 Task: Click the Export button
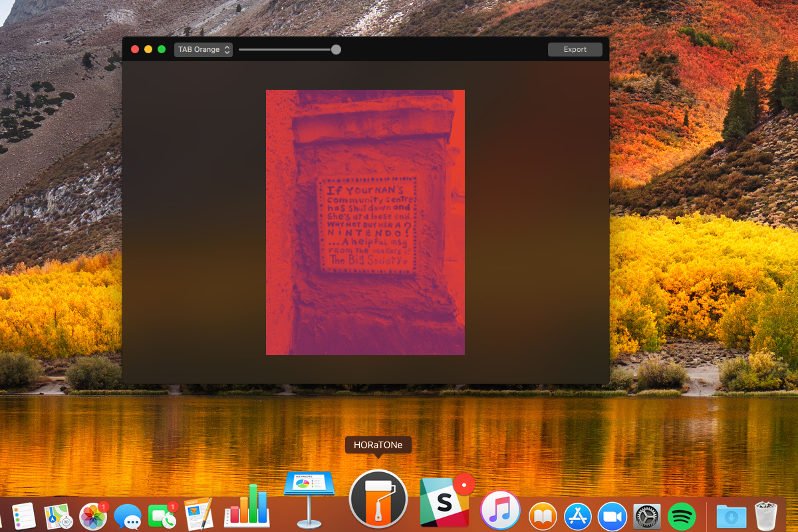tap(575, 50)
